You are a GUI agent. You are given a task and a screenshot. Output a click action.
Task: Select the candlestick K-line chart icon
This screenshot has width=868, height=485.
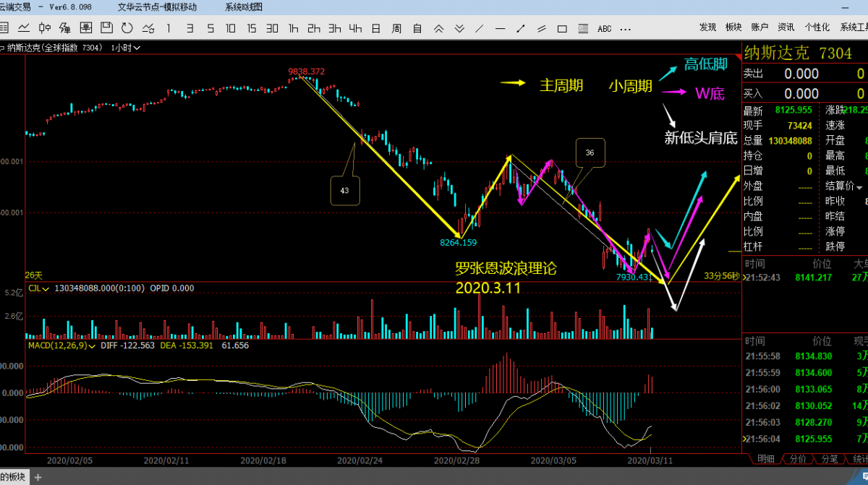coord(44,28)
